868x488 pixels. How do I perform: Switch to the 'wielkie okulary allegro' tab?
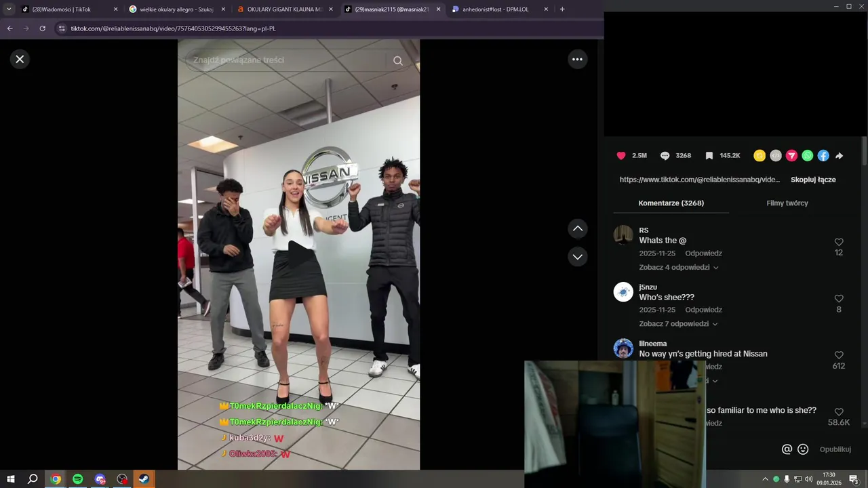176,9
